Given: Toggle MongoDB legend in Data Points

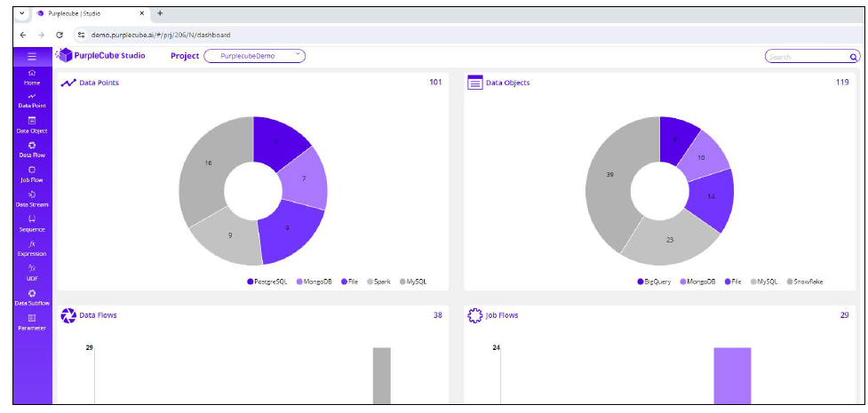Looking at the screenshot, I should [315, 282].
